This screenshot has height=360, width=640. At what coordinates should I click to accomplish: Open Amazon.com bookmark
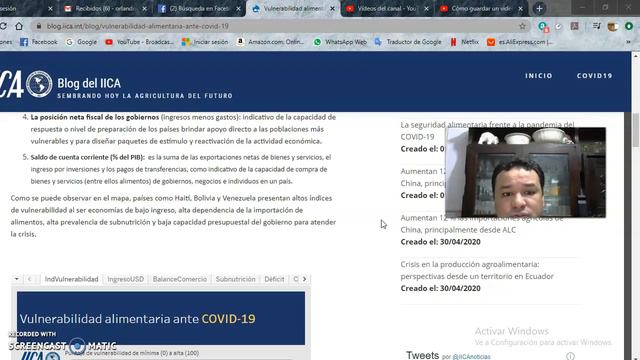coord(270,42)
